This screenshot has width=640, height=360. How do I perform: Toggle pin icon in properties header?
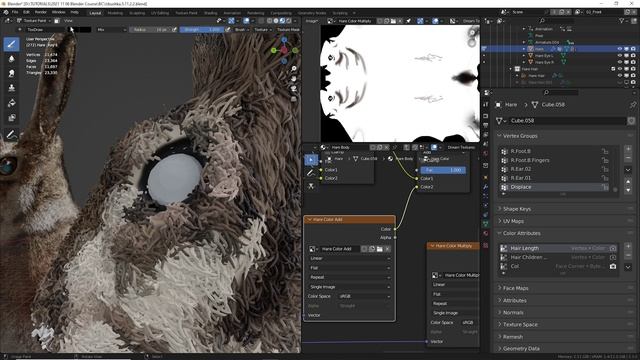pos(632,105)
